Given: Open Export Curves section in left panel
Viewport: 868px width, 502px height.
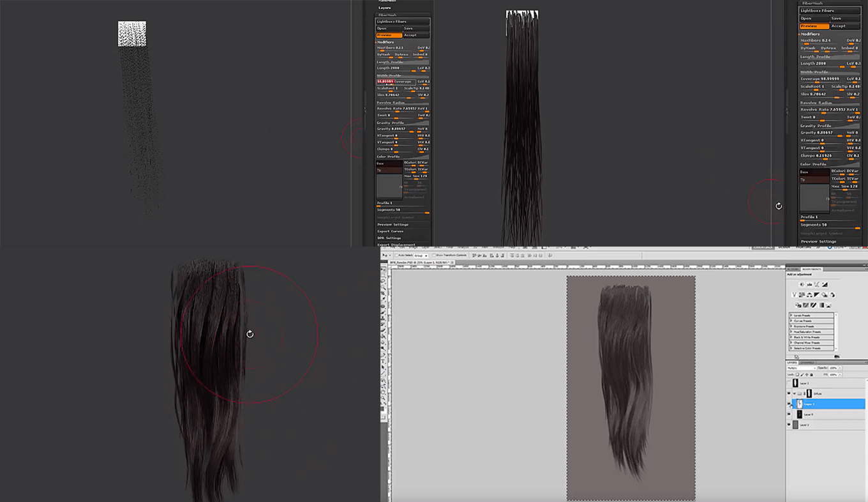Looking at the screenshot, I should 392,232.
